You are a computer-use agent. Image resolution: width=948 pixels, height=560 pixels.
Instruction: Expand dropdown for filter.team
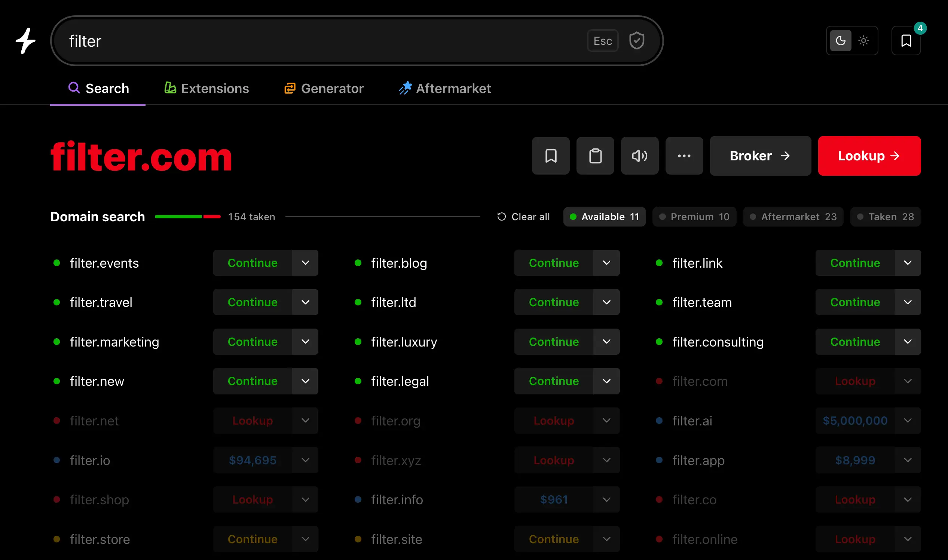click(908, 302)
